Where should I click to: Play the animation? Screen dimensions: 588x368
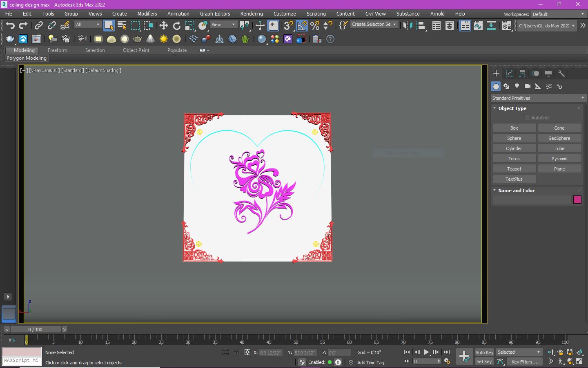(426, 352)
